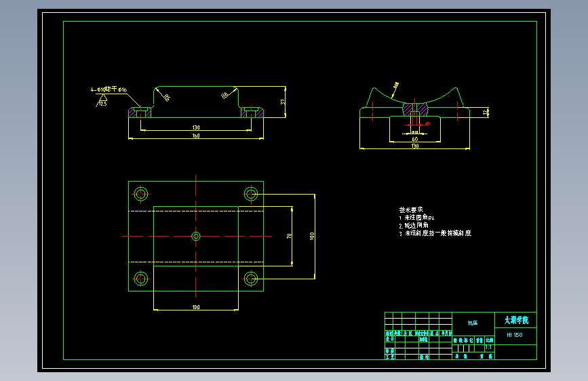
Task: Click the "160" overall length dimension
Action: pyautogui.click(x=196, y=136)
